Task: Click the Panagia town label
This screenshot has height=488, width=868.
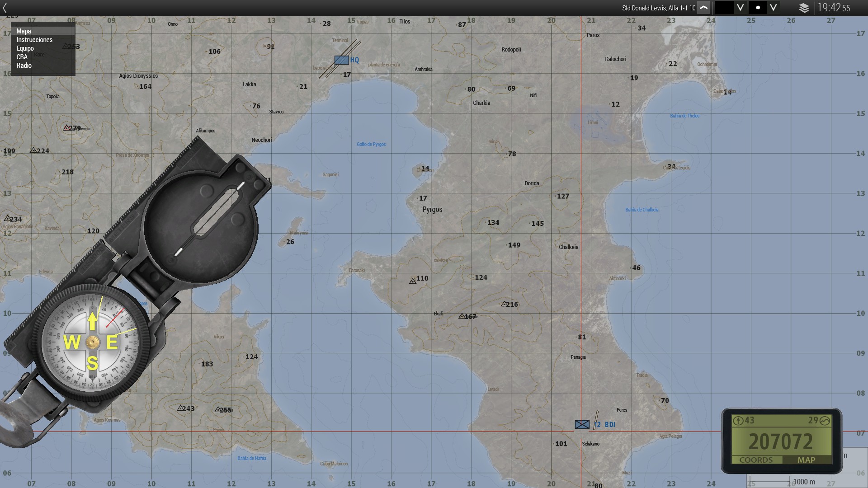Action: [x=578, y=357]
